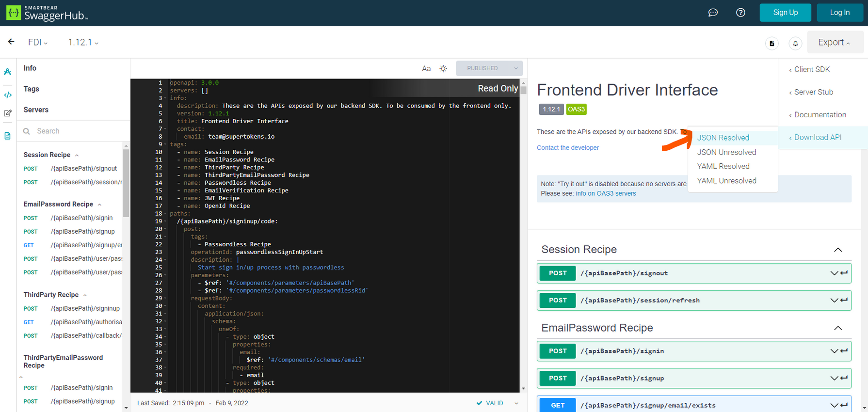Screen dimensions: 868x412
Task: Click the back arrow icon
Action: tap(11, 42)
